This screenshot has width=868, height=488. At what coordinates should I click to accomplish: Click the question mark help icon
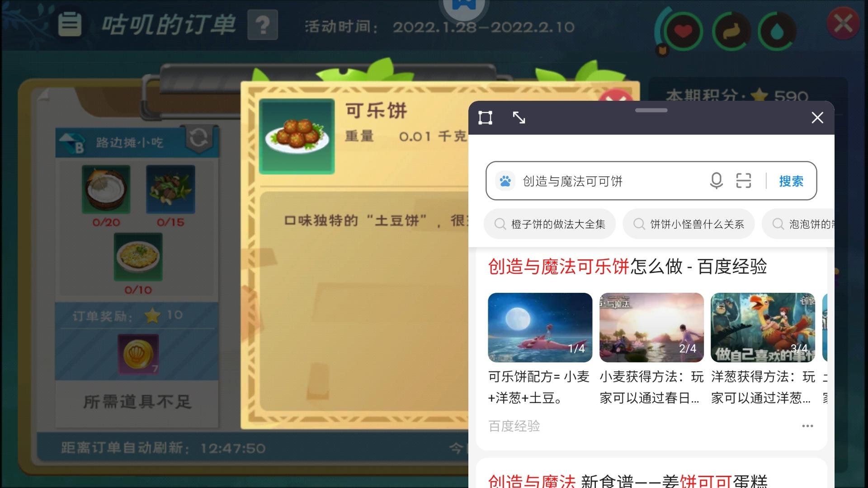[263, 25]
